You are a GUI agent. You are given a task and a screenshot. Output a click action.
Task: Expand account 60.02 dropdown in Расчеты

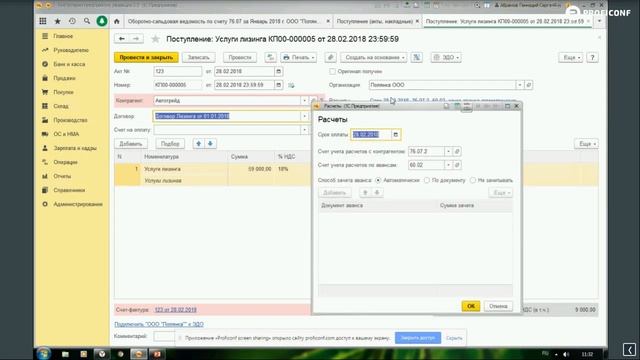click(x=448, y=165)
